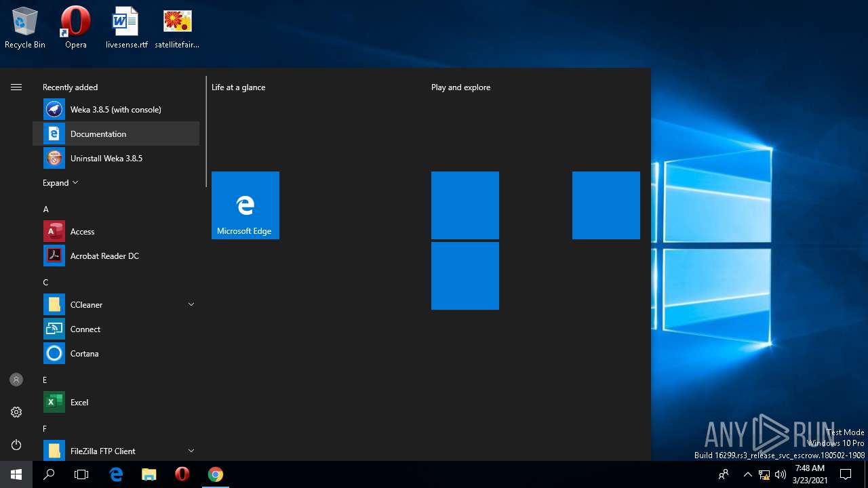The width and height of the screenshot is (868, 488).
Task: Launch Edge from the taskbar
Action: (x=116, y=474)
